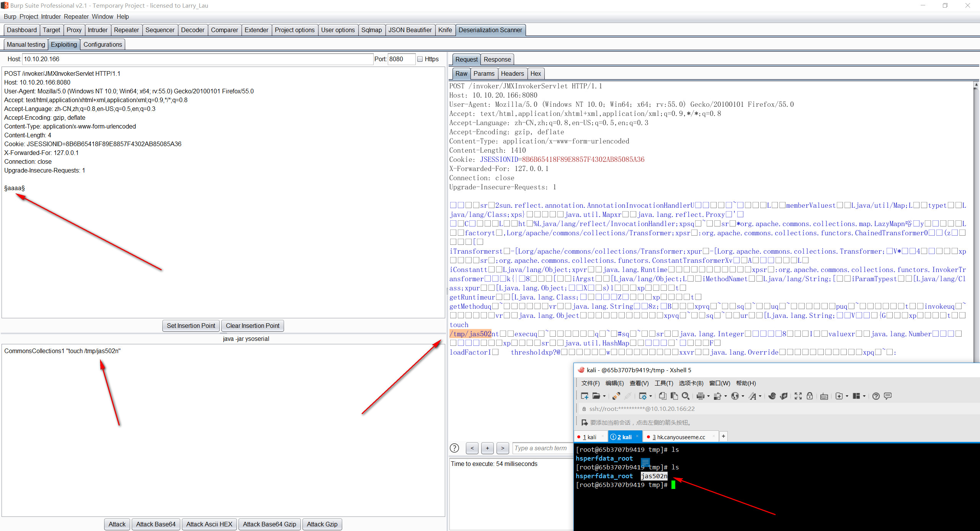The height and width of the screenshot is (531, 980).
Task: Add a new Xshell tab with plus button
Action: point(724,436)
